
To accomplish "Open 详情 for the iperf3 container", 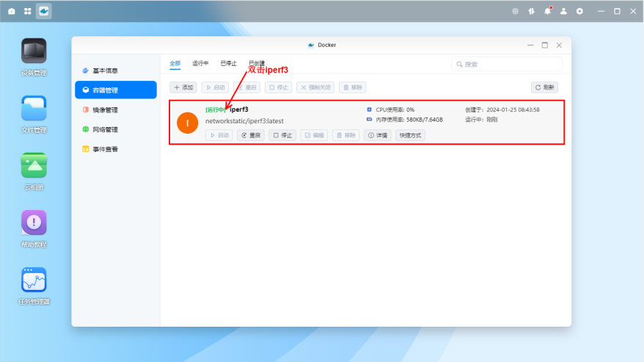I will coord(378,135).
